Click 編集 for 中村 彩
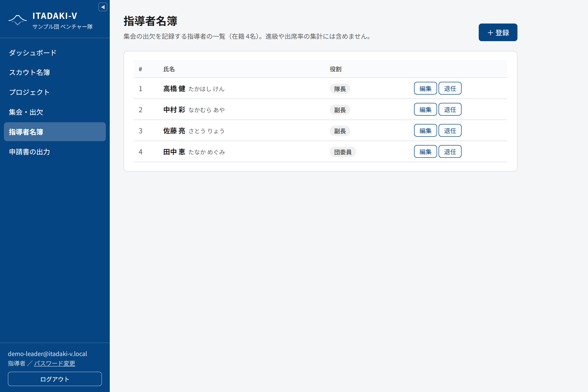Viewport: 588px width, 392px height. tap(425, 110)
